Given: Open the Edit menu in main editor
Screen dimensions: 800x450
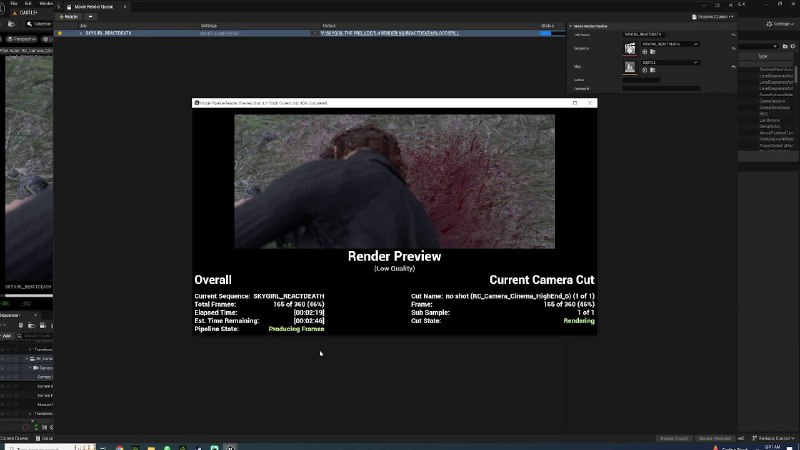Looking at the screenshot, I should point(28,4).
